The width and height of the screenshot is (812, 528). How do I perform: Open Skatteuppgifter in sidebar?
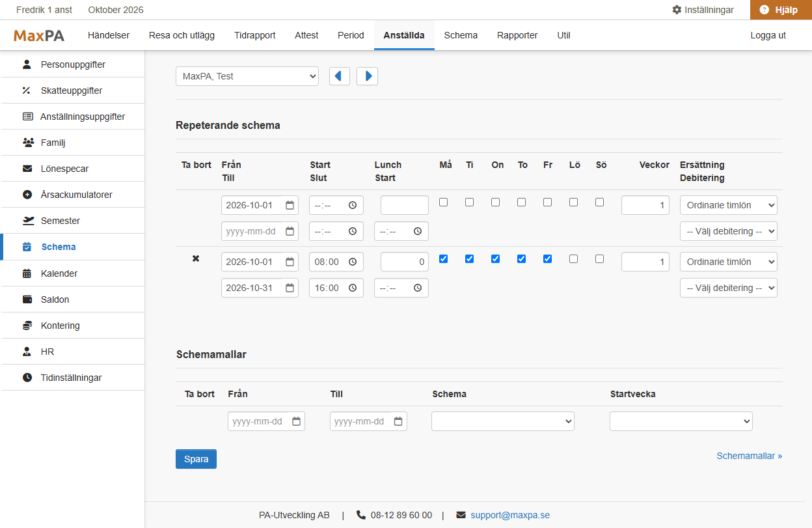(x=72, y=90)
